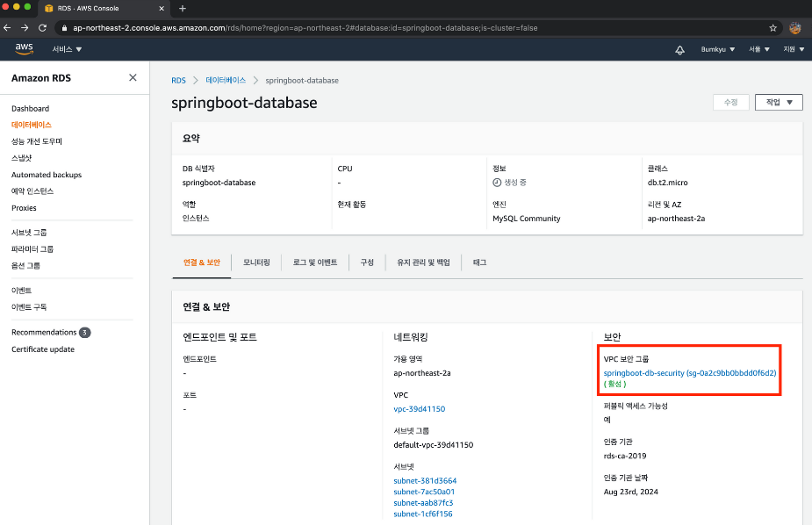Viewport: 812px width, 525px height.
Task: Open subnet-1cf6f156 link
Action: coord(423,514)
